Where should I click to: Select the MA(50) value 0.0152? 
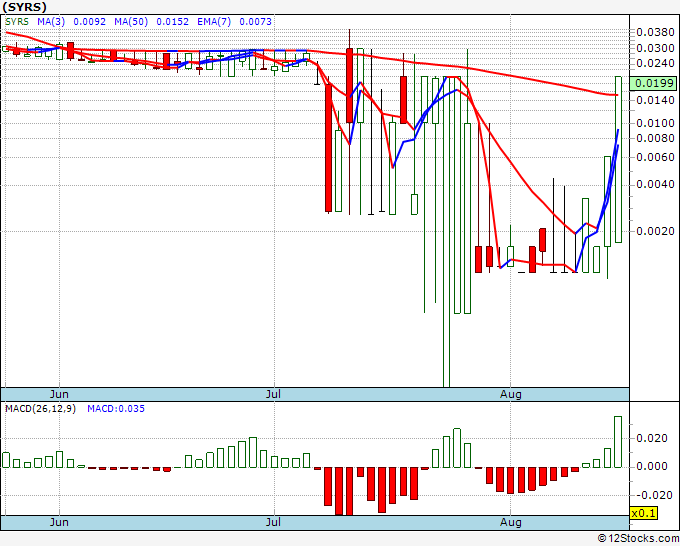point(173,21)
